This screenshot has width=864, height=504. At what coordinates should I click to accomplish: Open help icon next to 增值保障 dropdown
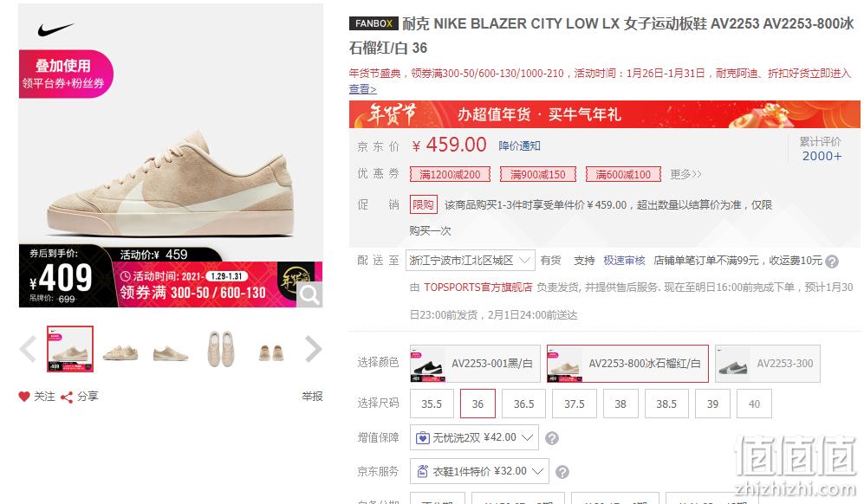pos(551,438)
